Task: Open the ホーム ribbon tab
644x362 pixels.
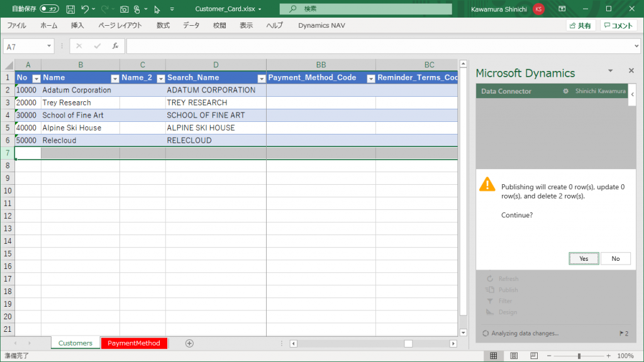Action: 49,25
